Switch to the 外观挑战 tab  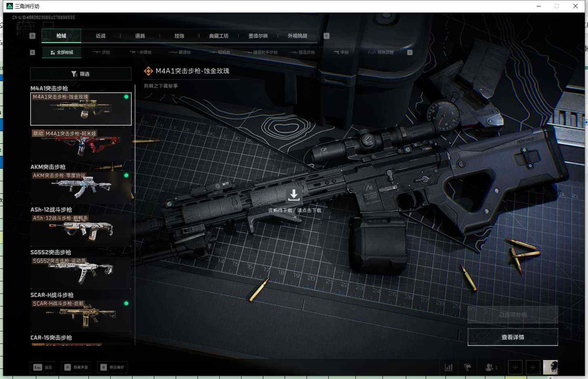click(x=298, y=36)
